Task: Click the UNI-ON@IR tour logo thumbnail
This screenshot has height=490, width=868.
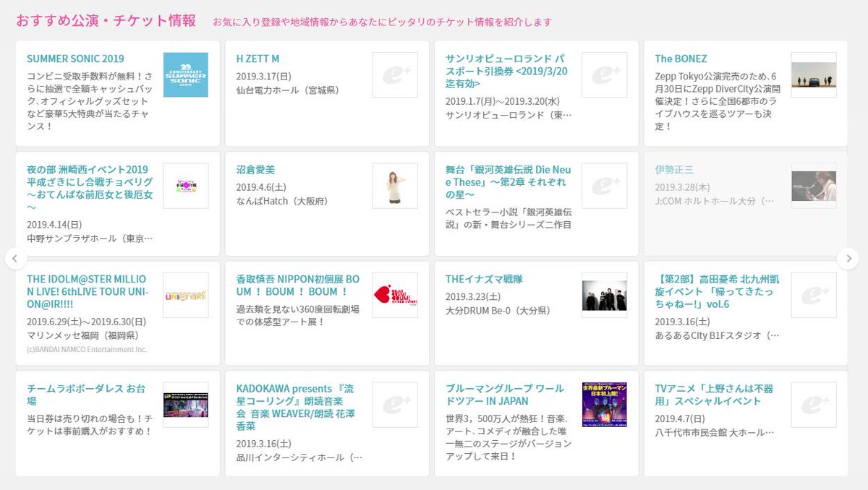Action: point(185,295)
